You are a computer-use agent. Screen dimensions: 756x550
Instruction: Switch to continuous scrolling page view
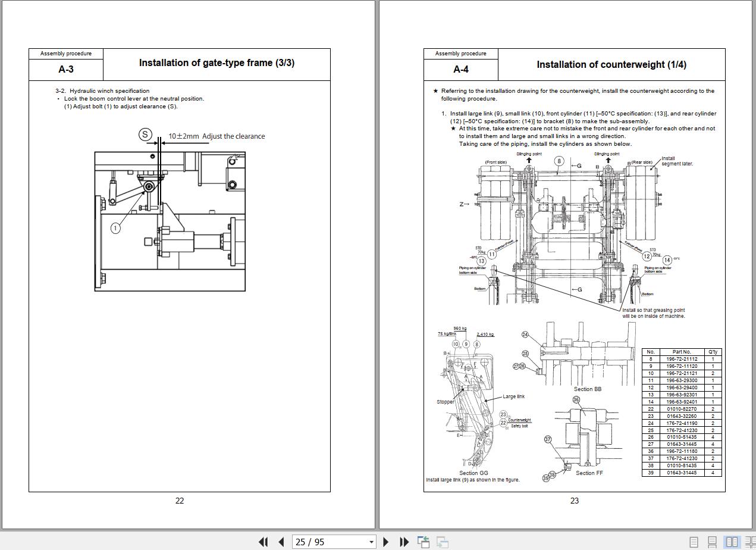coord(712,542)
